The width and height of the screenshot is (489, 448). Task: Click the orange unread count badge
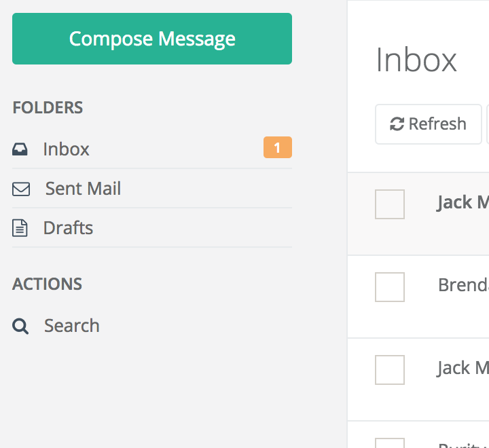(x=277, y=147)
